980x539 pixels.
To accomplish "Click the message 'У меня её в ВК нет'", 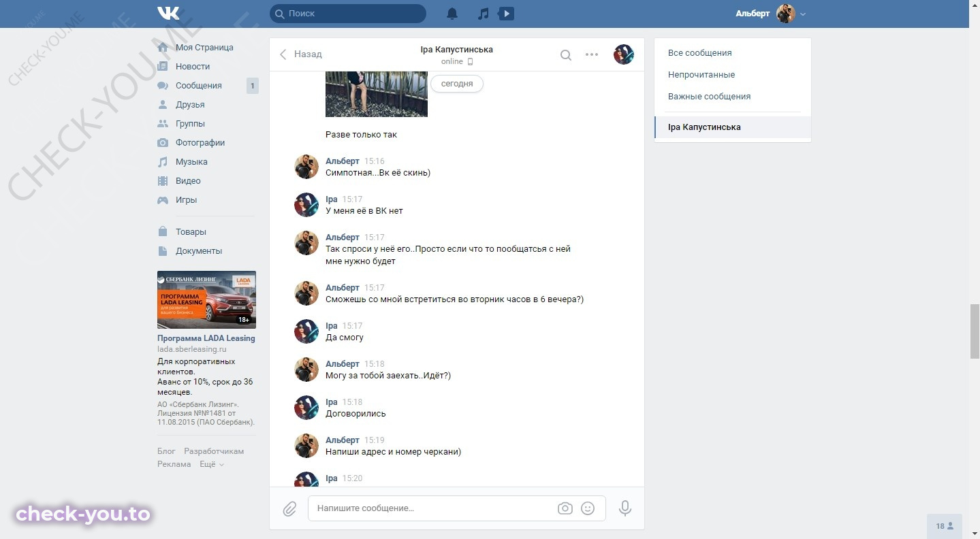I will point(364,211).
